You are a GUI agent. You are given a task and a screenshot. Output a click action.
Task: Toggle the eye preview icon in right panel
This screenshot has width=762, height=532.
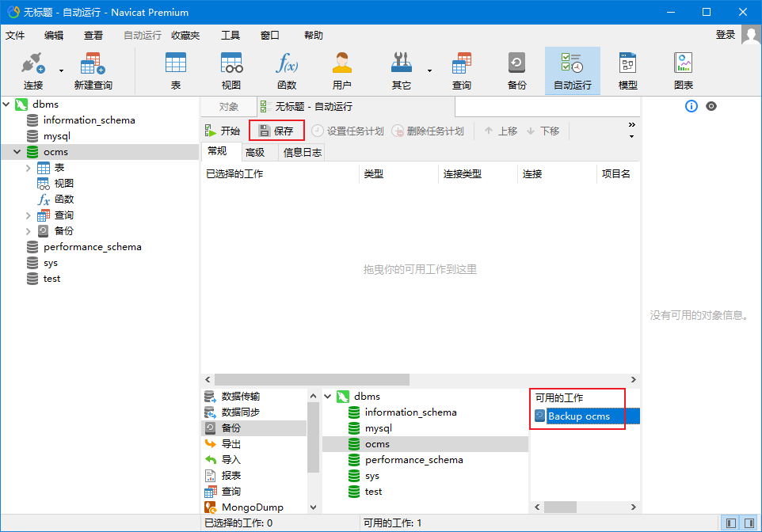pos(711,106)
